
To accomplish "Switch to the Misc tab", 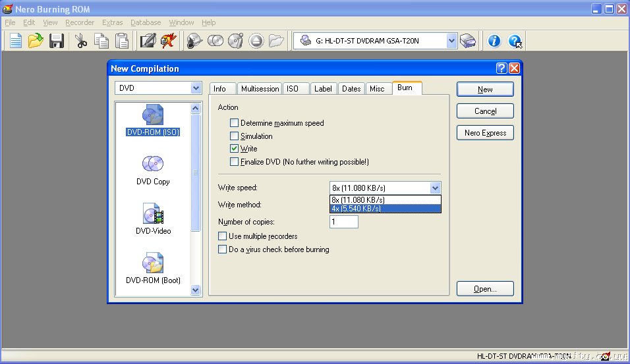I will (378, 89).
